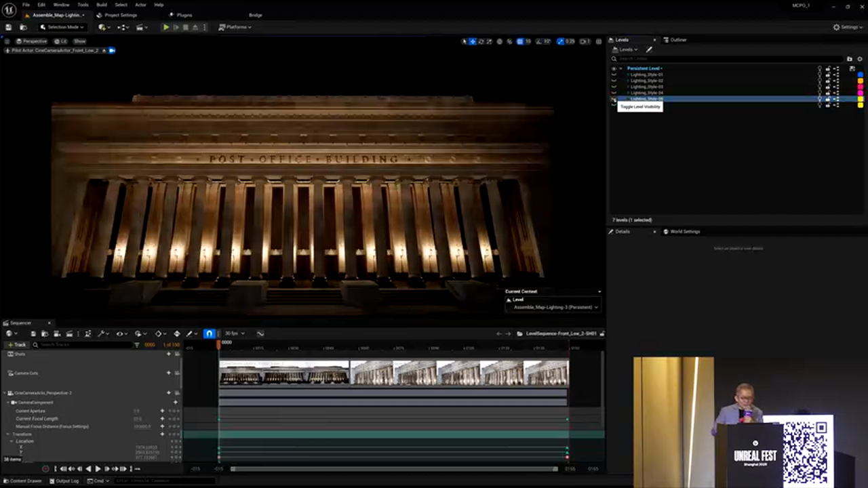Click the blue color swatch for Lighting_Style-01
This screenshot has width=868, height=488.
click(x=861, y=75)
